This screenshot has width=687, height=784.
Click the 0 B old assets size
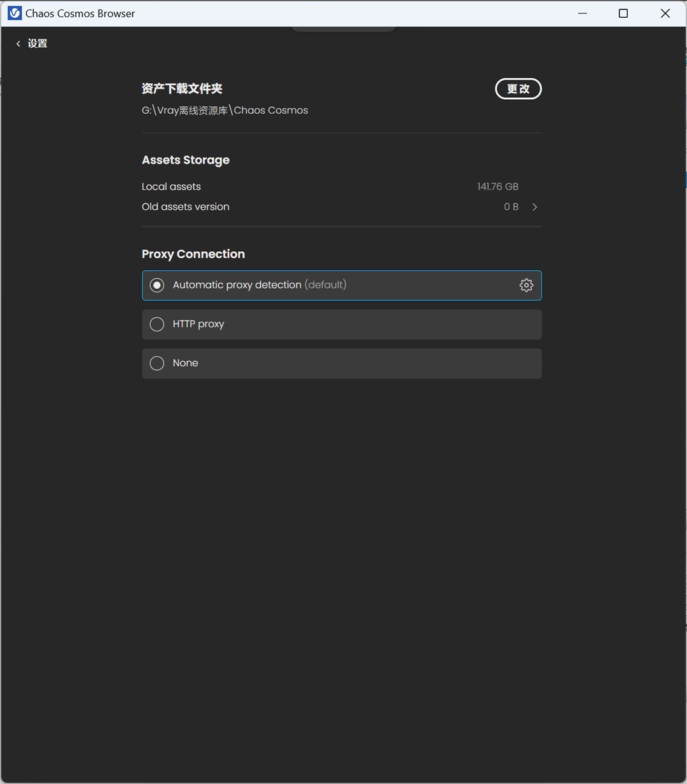pos(511,207)
